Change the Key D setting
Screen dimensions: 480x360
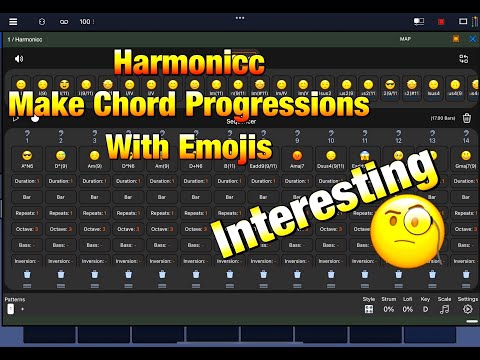(x=425, y=309)
